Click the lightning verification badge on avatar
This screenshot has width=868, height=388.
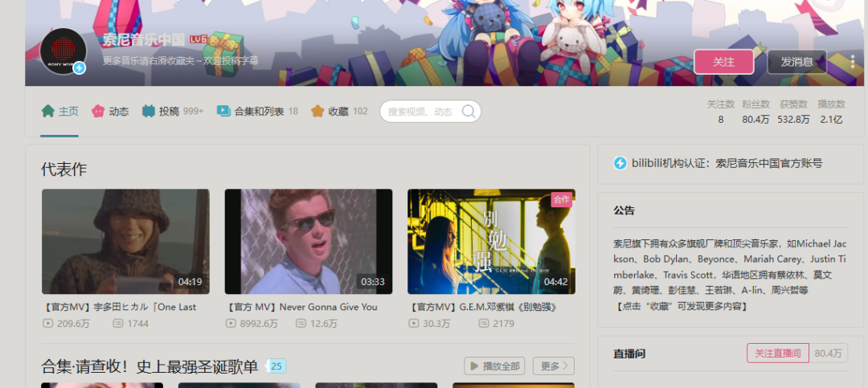79,68
